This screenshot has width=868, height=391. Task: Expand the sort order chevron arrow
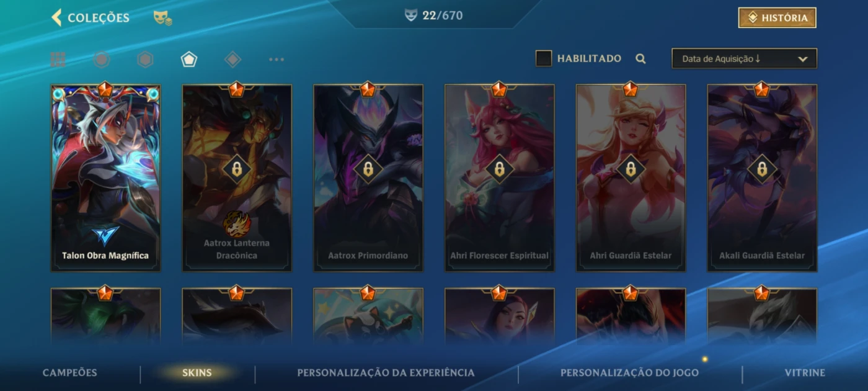point(802,59)
